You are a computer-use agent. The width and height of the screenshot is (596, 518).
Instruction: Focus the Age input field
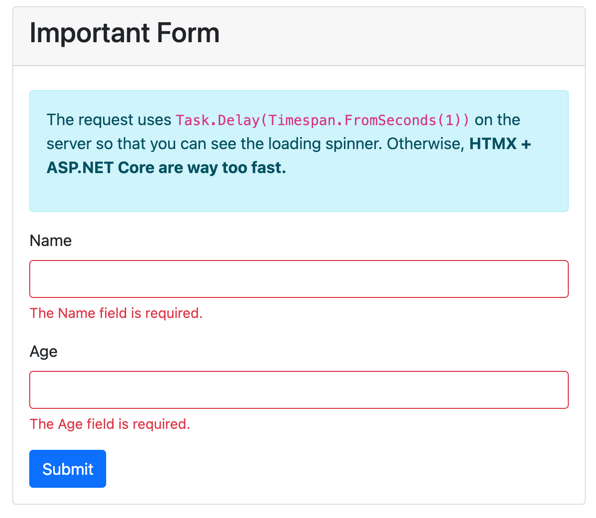tap(299, 390)
